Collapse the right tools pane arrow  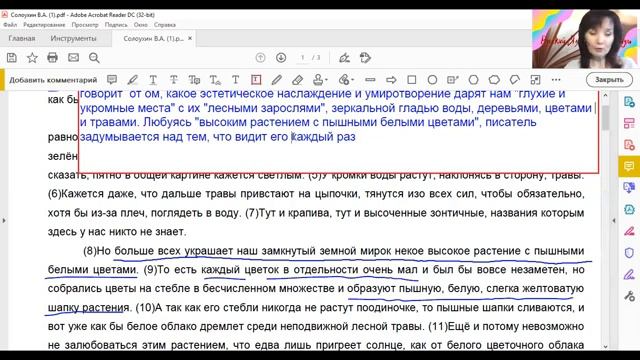point(614,220)
